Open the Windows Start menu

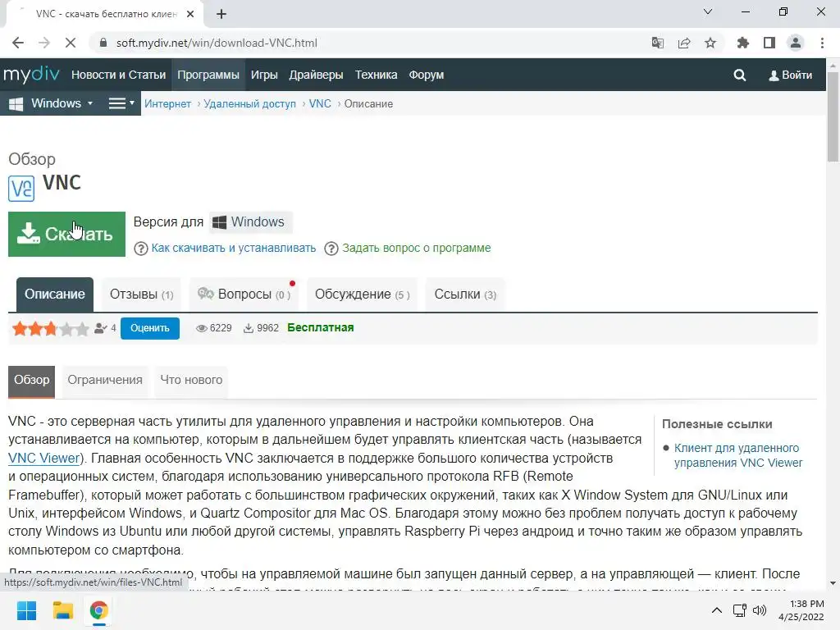[x=26, y=610]
